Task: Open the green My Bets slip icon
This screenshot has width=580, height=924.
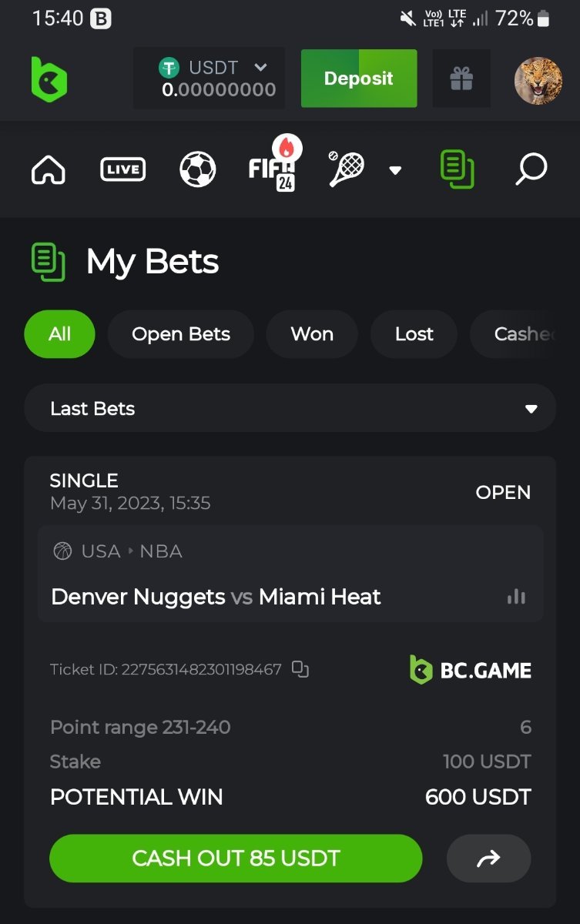Action: point(457,169)
